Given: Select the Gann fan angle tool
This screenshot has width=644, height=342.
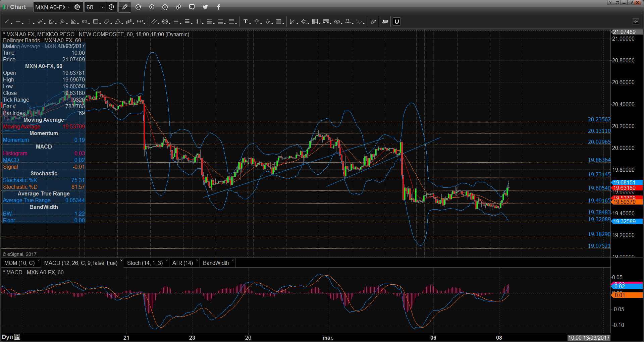Looking at the screenshot, I should pos(292,21).
